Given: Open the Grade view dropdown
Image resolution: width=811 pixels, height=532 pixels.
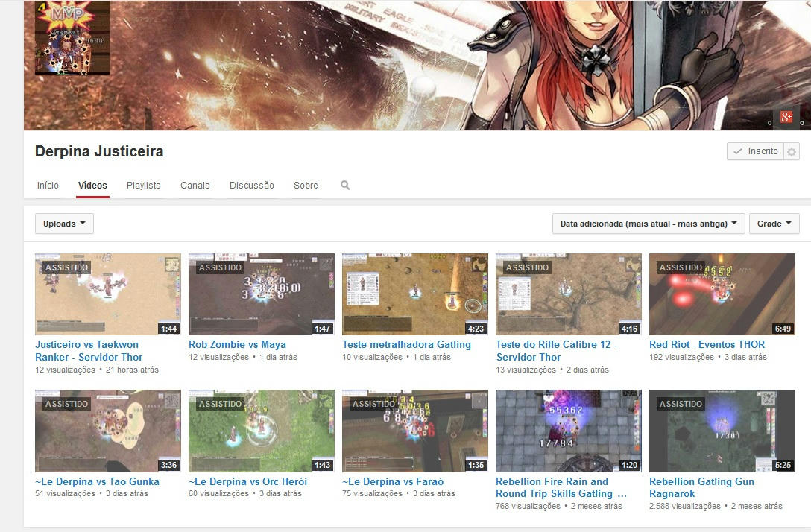Looking at the screenshot, I should coord(774,224).
